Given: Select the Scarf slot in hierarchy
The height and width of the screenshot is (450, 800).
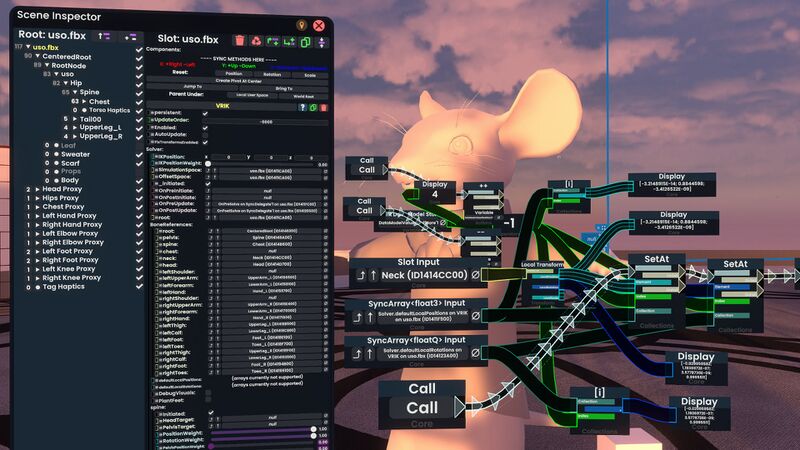Looking at the screenshot, I should click(70, 163).
